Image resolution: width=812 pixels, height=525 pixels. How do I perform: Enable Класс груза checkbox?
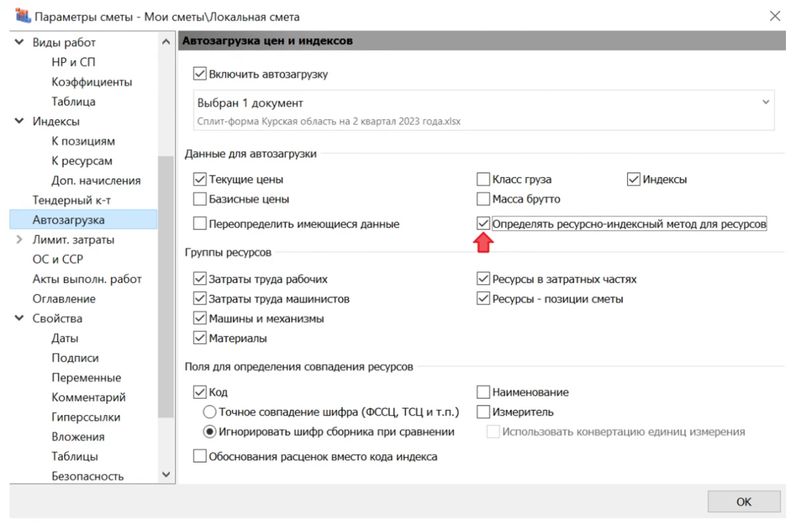[483, 180]
